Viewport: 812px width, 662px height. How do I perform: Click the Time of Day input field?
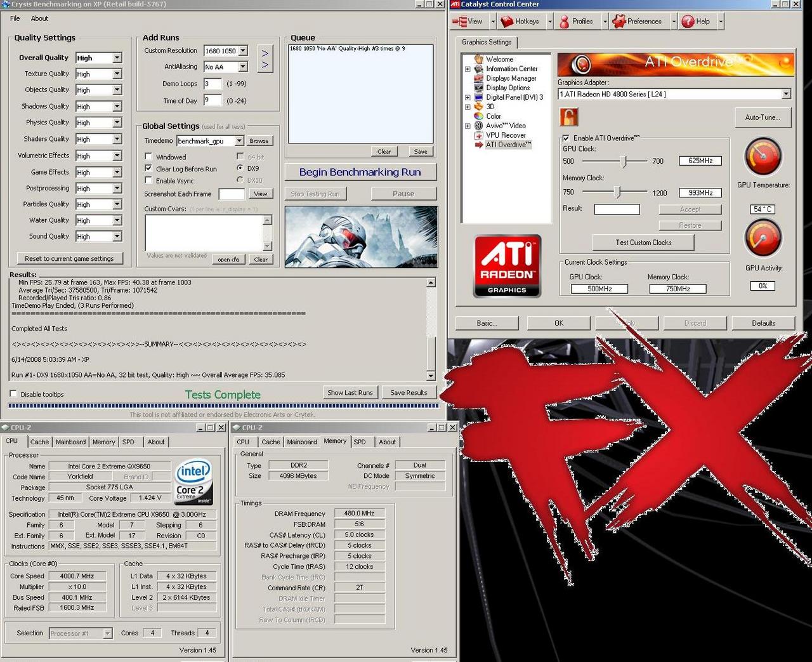coord(213,100)
